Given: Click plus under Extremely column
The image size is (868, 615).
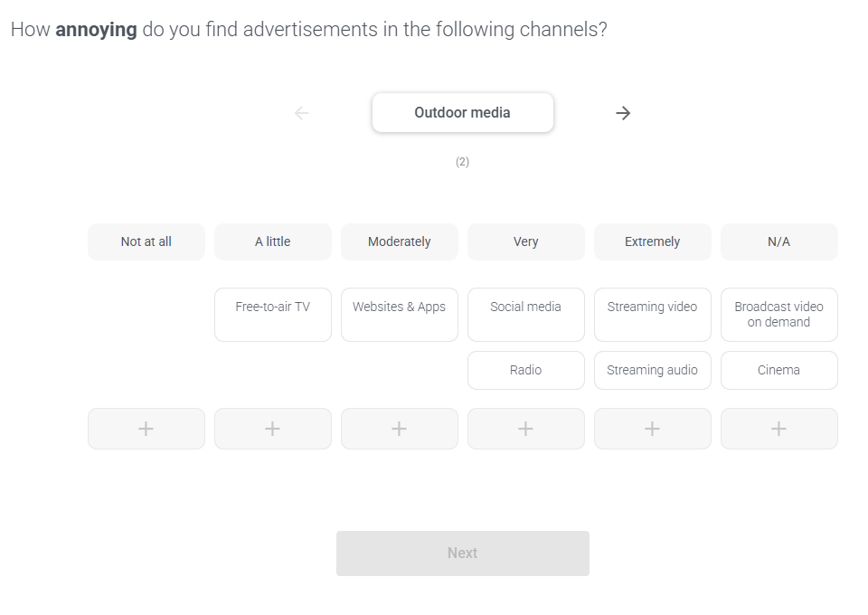Looking at the screenshot, I should pyautogui.click(x=653, y=429).
